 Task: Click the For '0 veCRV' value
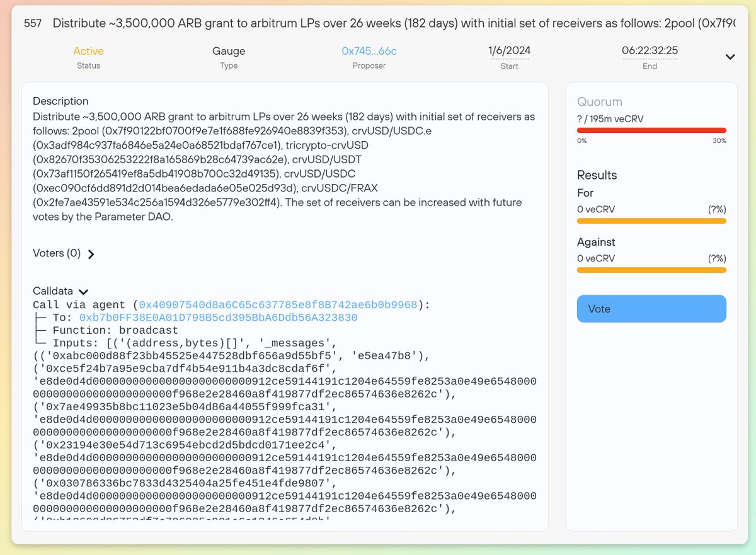point(596,209)
